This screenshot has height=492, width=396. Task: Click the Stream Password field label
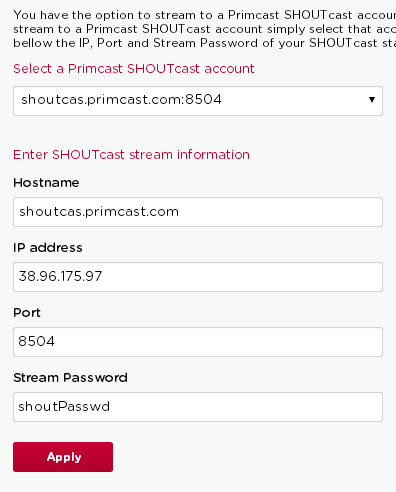click(x=70, y=378)
